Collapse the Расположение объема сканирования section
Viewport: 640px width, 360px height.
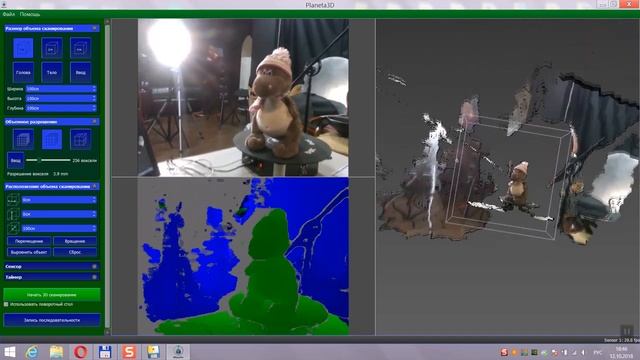[x=94, y=186]
